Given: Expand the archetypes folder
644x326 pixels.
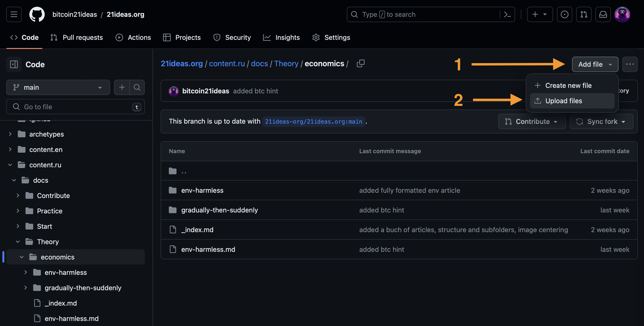Looking at the screenshot, I should pyautogui.click(x=10, y=134).
